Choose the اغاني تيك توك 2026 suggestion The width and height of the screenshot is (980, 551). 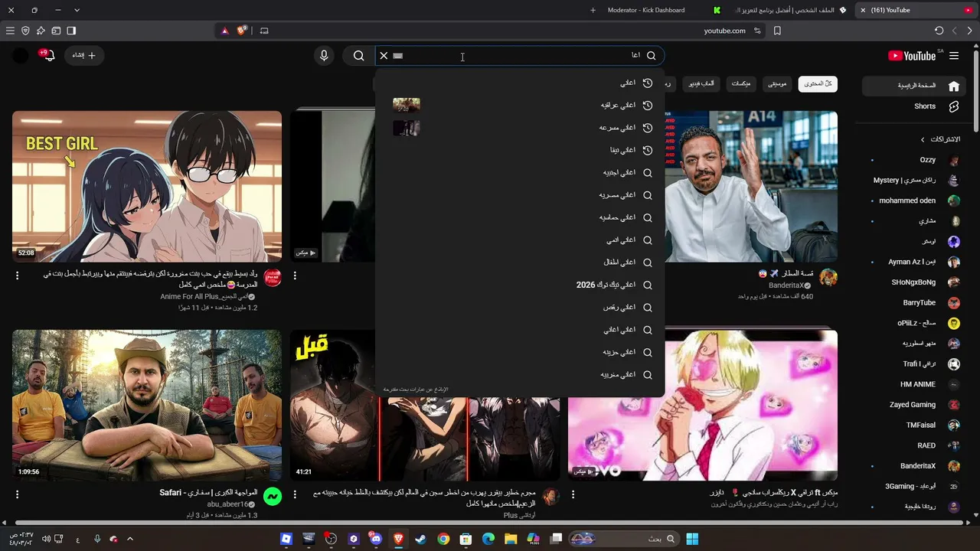point(521,285)
